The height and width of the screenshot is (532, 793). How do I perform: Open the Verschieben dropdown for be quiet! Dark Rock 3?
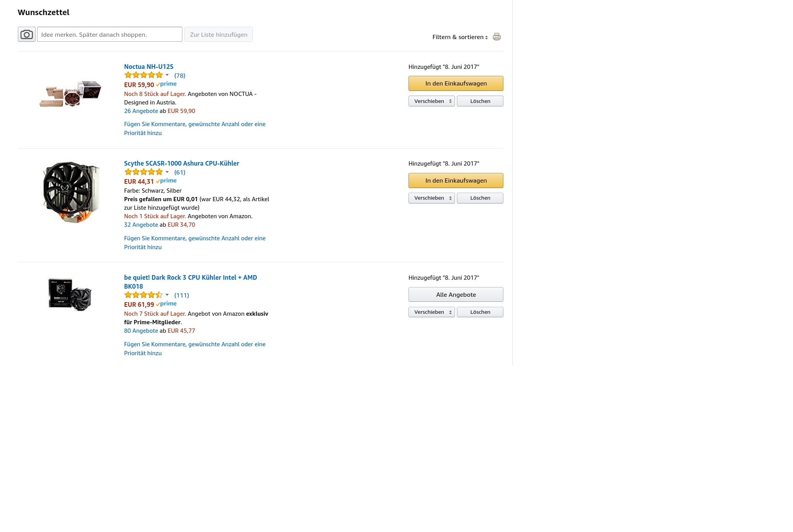432,312
